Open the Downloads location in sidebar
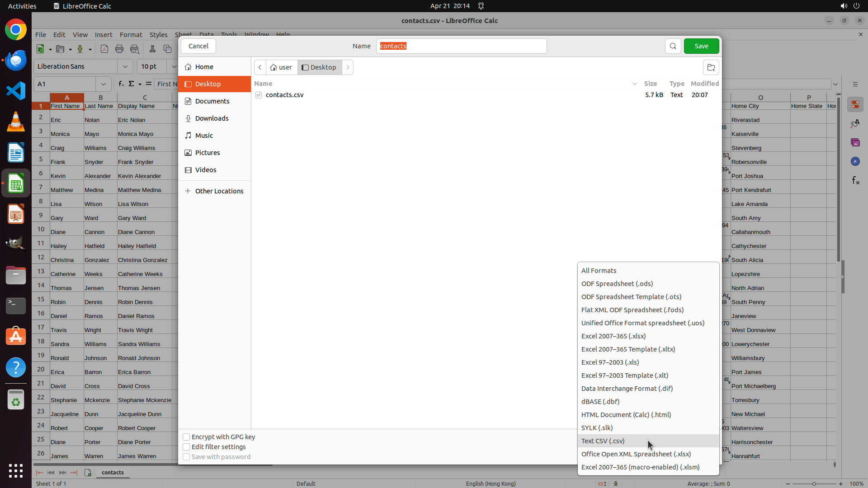The width and height of the screenshot is (868, 488). click(212, 118)
